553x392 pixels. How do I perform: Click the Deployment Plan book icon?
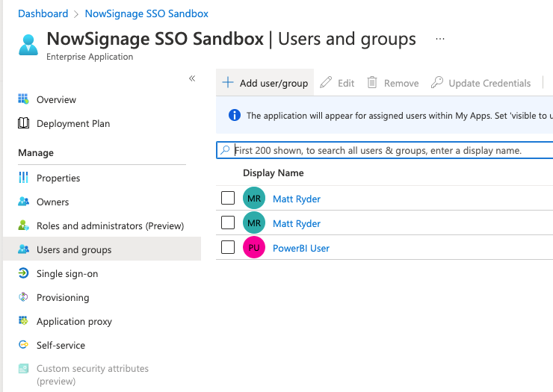tap(23, 123)
